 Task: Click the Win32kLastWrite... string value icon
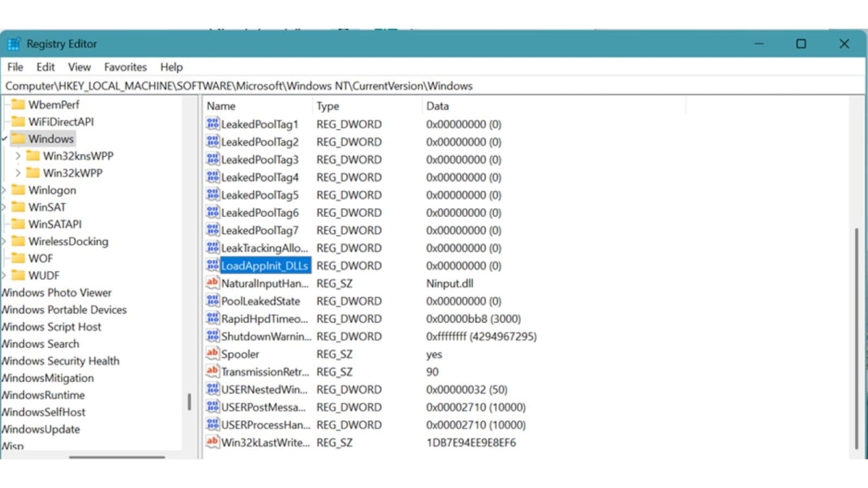click(213, 442)
